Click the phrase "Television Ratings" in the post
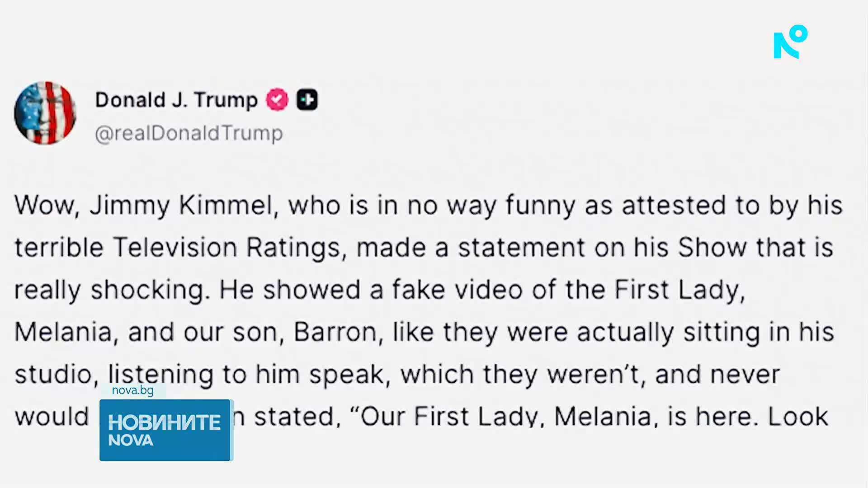The width and height of the screenshot is (868, 488). pos(230,248)
